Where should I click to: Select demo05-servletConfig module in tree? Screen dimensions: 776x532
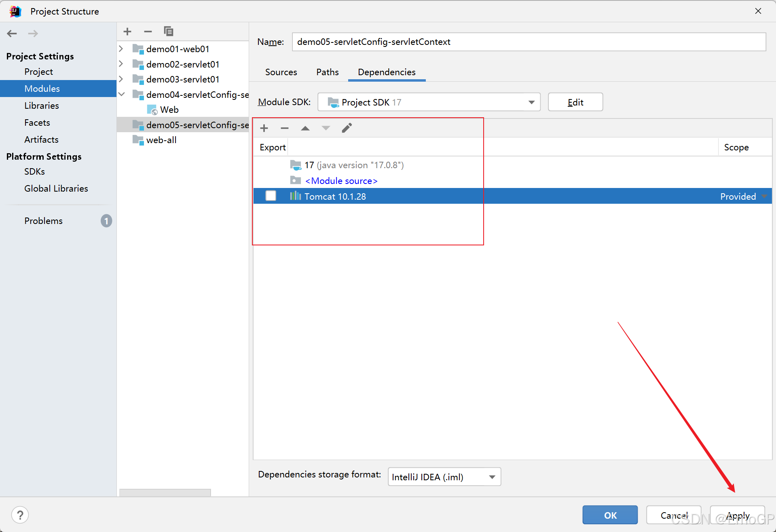coord(183,125)
